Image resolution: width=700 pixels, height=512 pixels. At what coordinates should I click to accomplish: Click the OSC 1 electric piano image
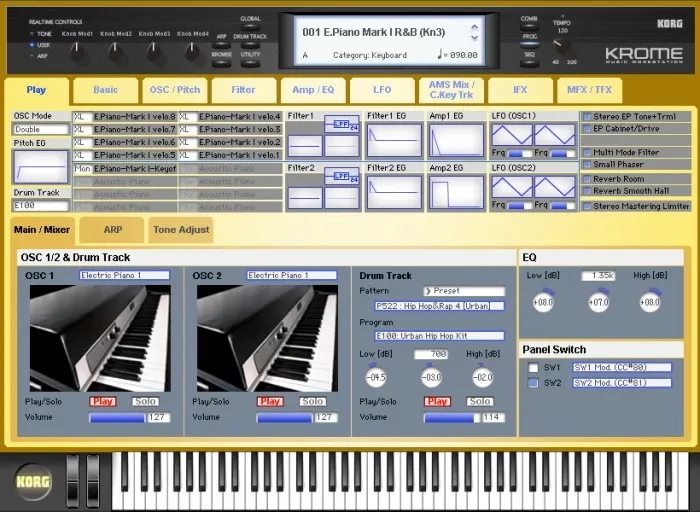100,338
